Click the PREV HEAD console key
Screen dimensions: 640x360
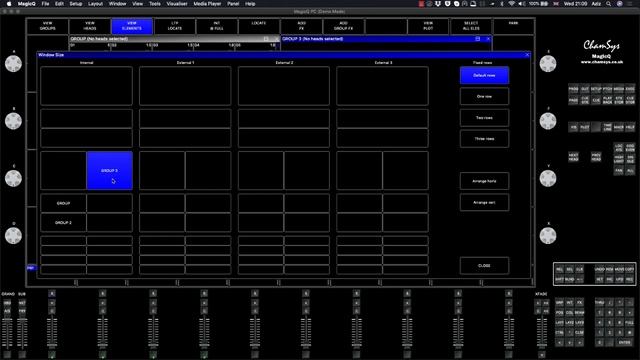click(x=596, y=157)
